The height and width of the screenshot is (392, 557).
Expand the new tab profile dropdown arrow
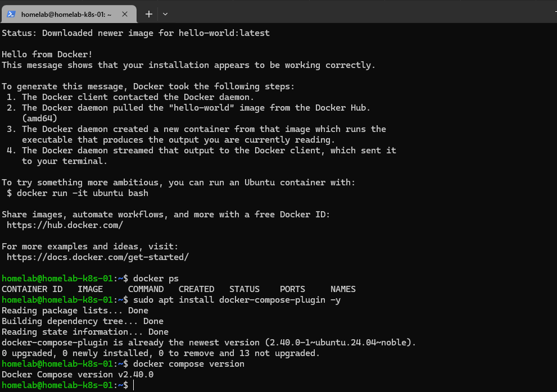[165, 14]
